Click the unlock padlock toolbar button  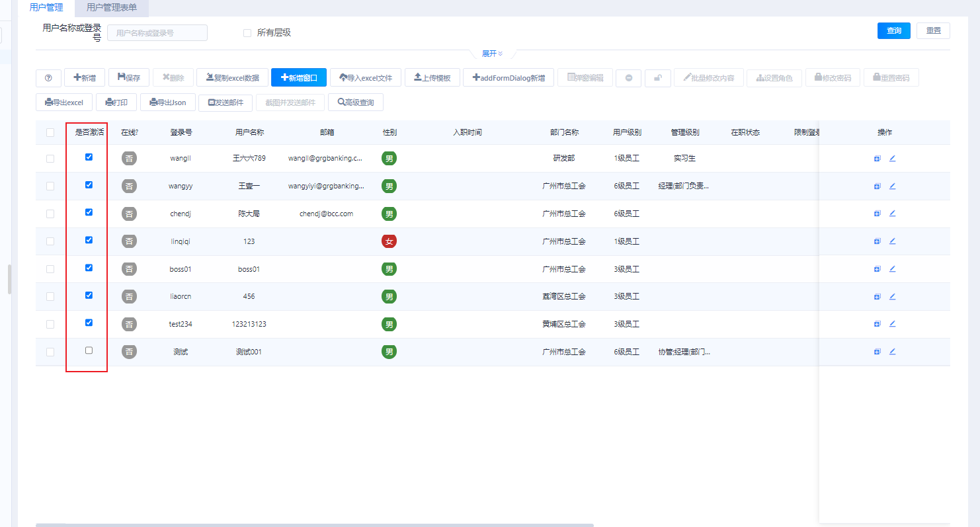[x=657, y=77]
